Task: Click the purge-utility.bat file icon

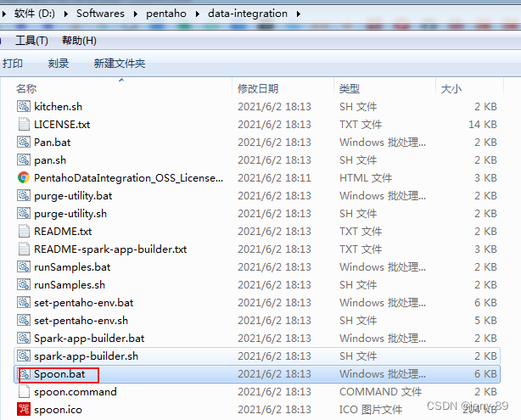Action: tap(24, 195)
